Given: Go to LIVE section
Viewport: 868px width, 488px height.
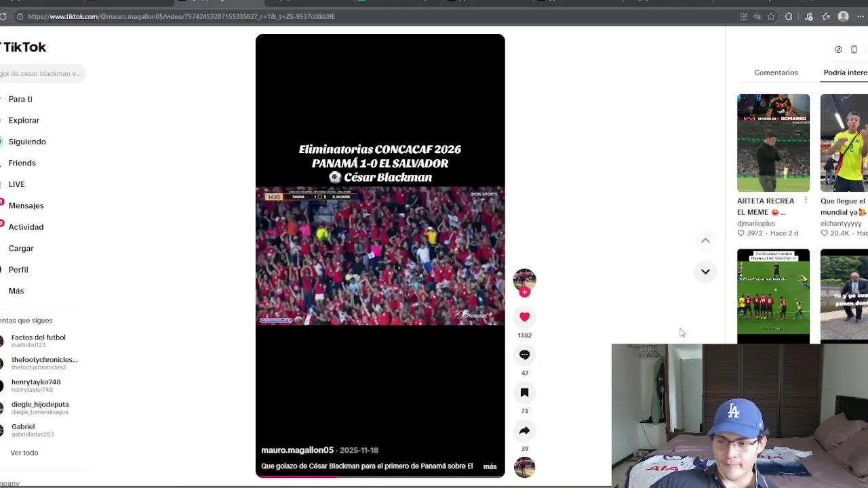Looking at the screenshot, I should click(x=16, y=184).
